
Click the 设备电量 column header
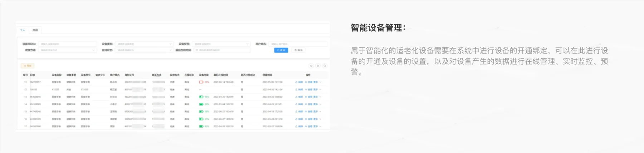pos(204,75)
